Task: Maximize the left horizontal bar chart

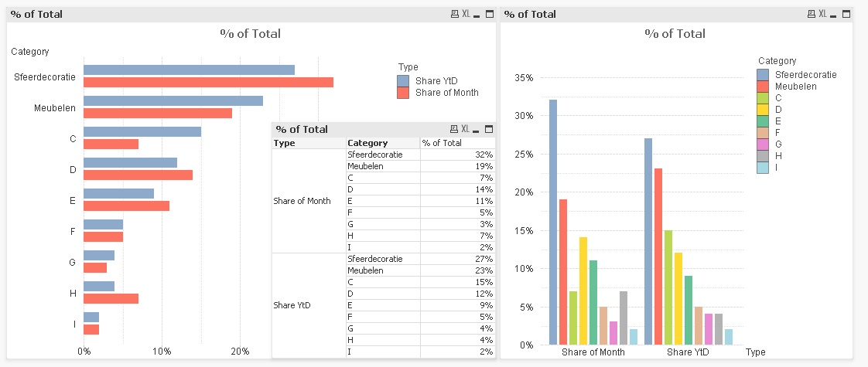Action: (x=489, y=14)
